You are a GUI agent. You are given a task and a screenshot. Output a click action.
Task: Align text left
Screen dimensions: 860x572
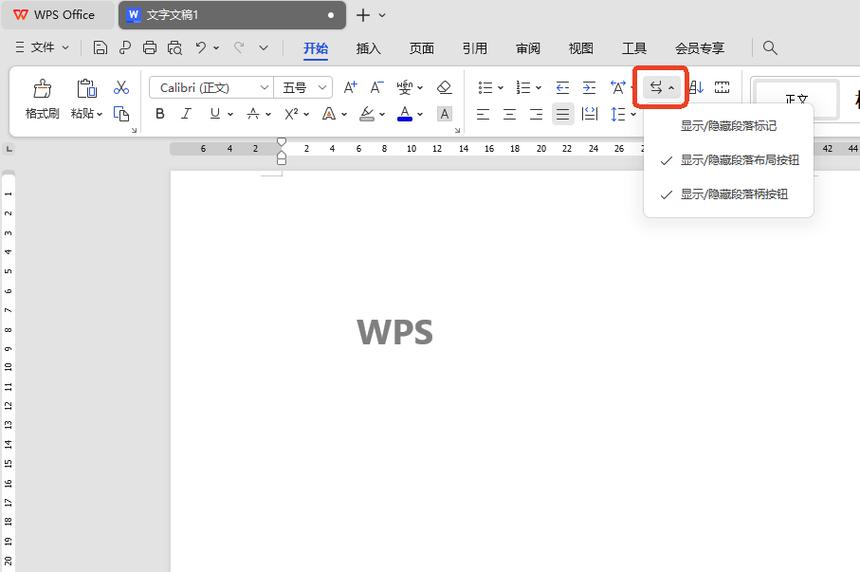point(483,114)
